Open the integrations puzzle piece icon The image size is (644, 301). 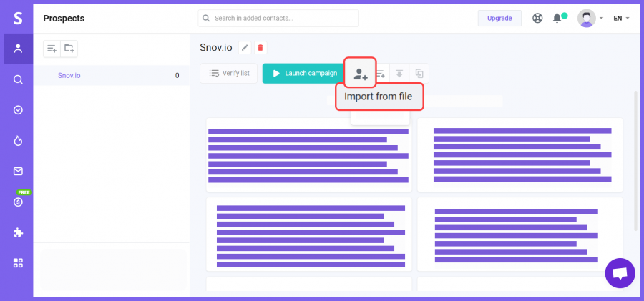pos(18,232)
